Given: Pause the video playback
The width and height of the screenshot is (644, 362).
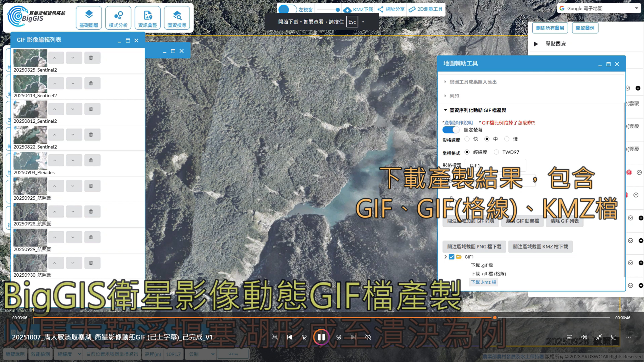Looking at the screenshot, I should [x=321, y=337].
